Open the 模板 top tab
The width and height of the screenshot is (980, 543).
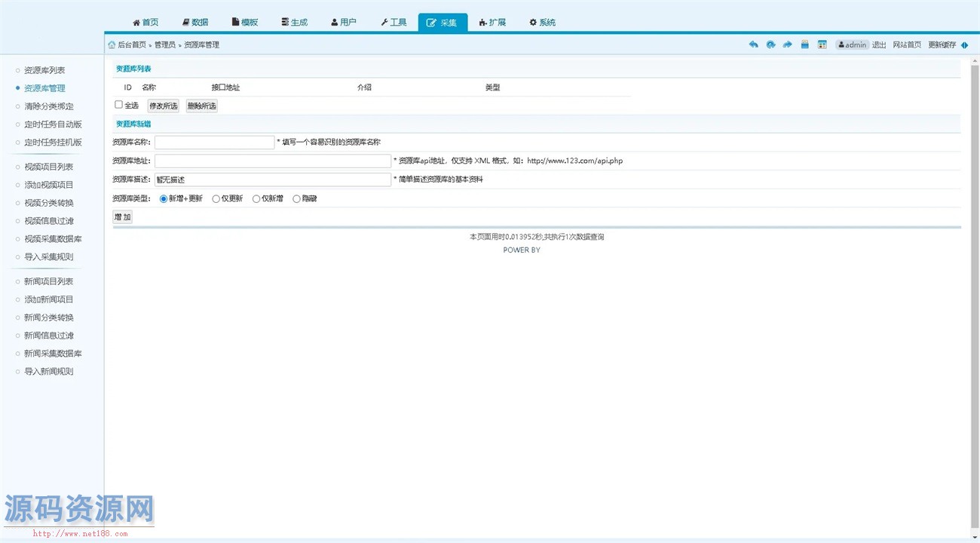click(245, 23)
